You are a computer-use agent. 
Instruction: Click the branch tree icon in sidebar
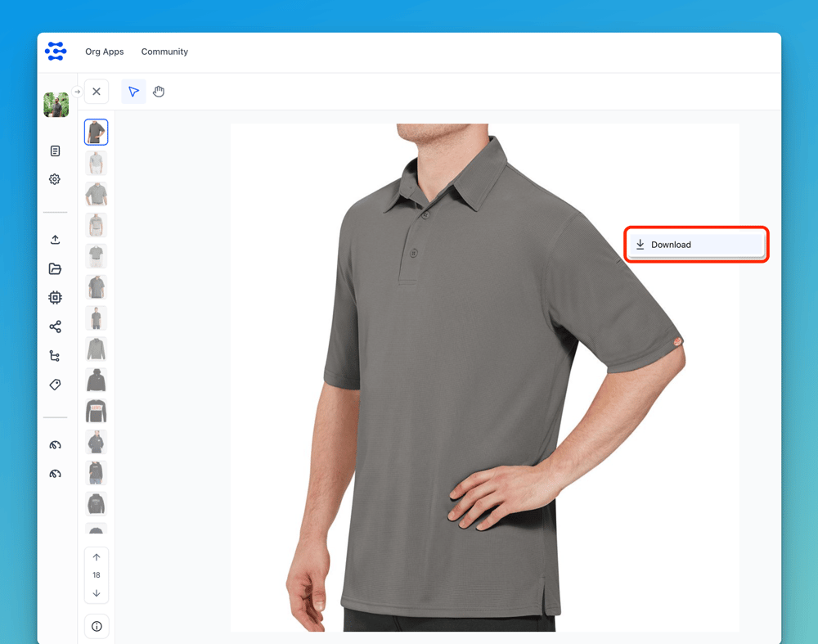(x=55, y=356)
